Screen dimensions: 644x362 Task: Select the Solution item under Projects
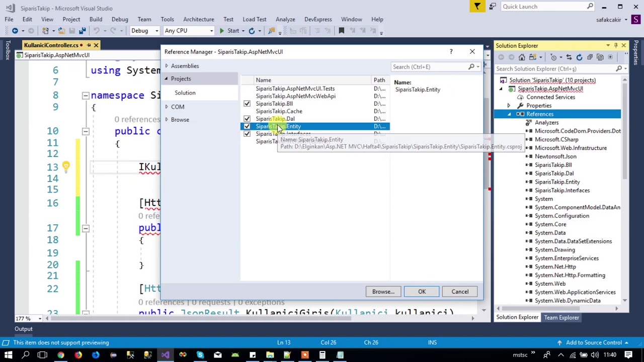[185, 93]
